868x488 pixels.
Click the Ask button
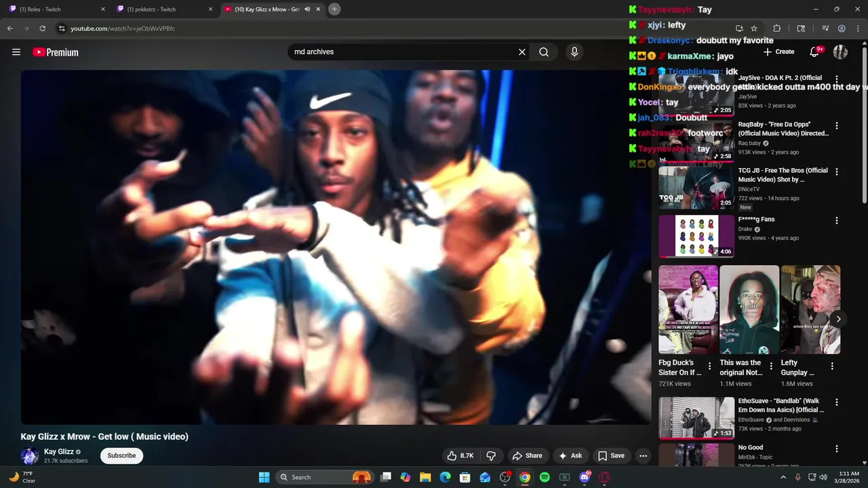570,455
